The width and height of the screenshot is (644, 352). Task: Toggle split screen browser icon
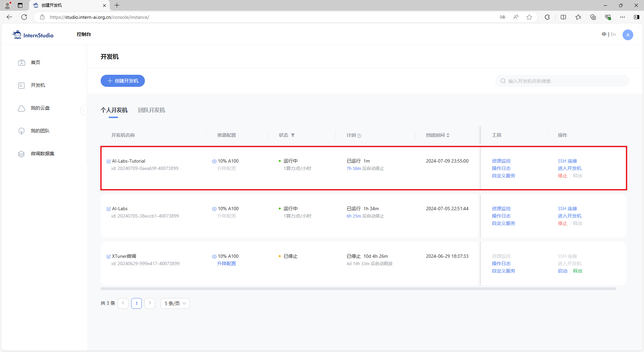[563, 17]
